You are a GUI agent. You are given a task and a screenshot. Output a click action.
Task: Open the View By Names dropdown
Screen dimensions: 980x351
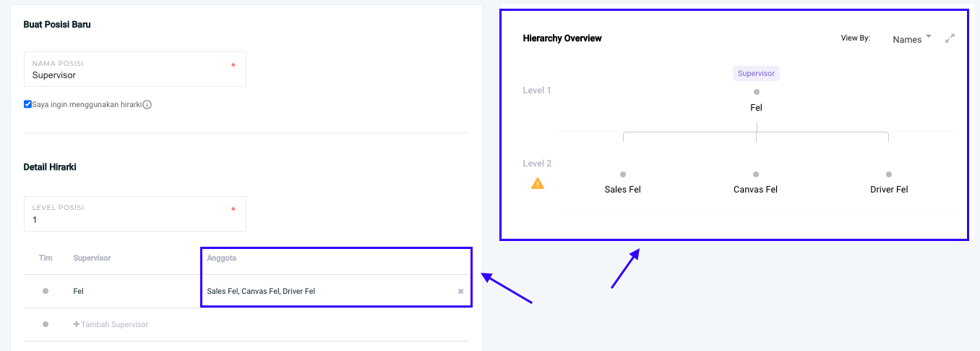point(911,39)
